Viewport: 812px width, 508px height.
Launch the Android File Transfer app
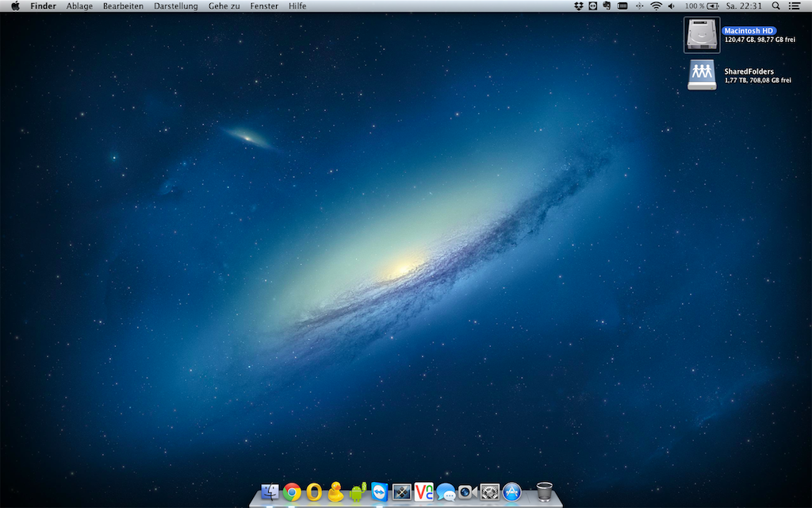358,492
